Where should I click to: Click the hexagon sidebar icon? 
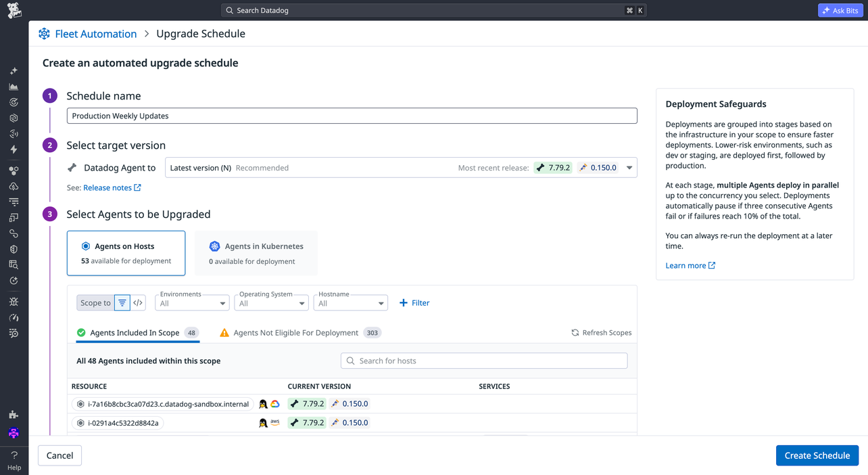tap(14, 118)
